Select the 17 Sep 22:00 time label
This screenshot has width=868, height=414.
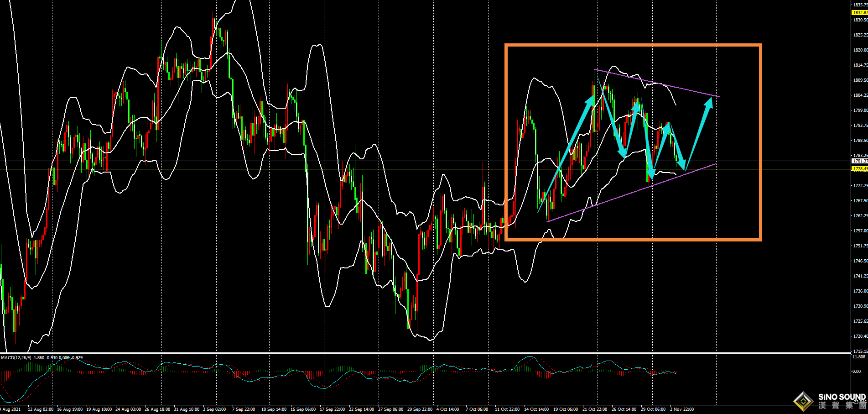click(332, 409)
